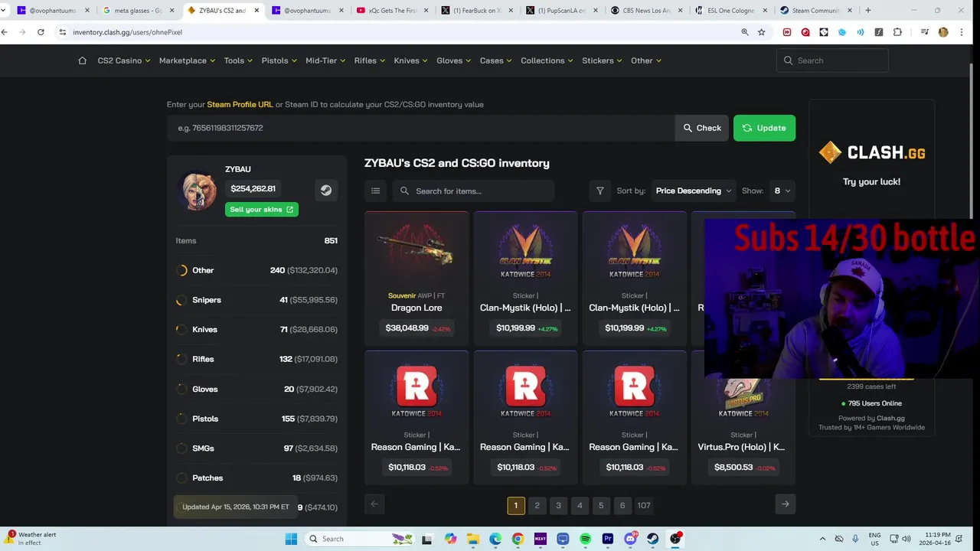
Task: Go to the Clash.gg home icon
Action: 82,60
